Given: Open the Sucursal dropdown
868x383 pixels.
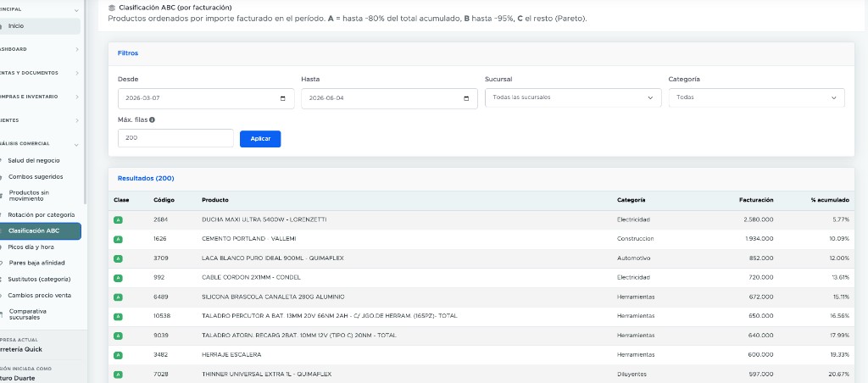Looking at the screenshot, I should click(573, 98).
